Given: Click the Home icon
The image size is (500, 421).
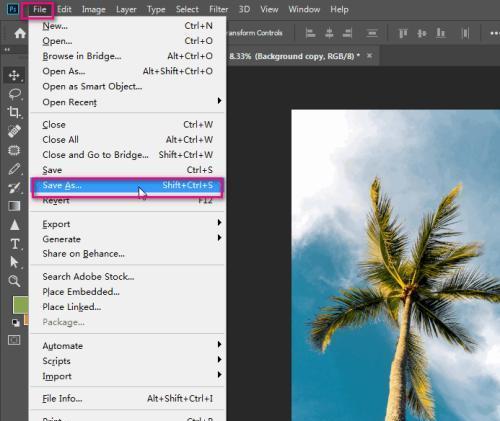Looking at the screenshot, I should click(20, 33).
